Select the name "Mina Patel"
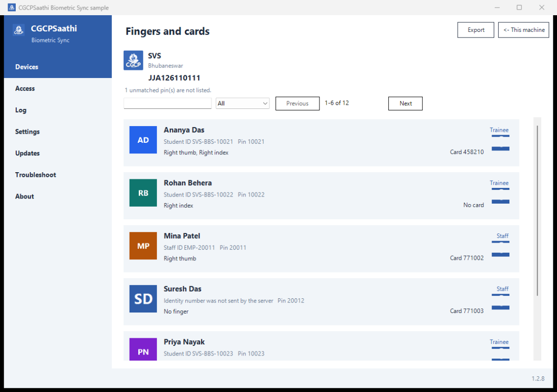Screen dimensions: 557x392 [x=182, y=236]
